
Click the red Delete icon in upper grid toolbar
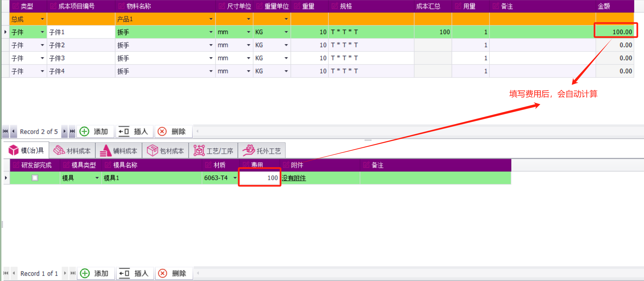pos(162,132)
